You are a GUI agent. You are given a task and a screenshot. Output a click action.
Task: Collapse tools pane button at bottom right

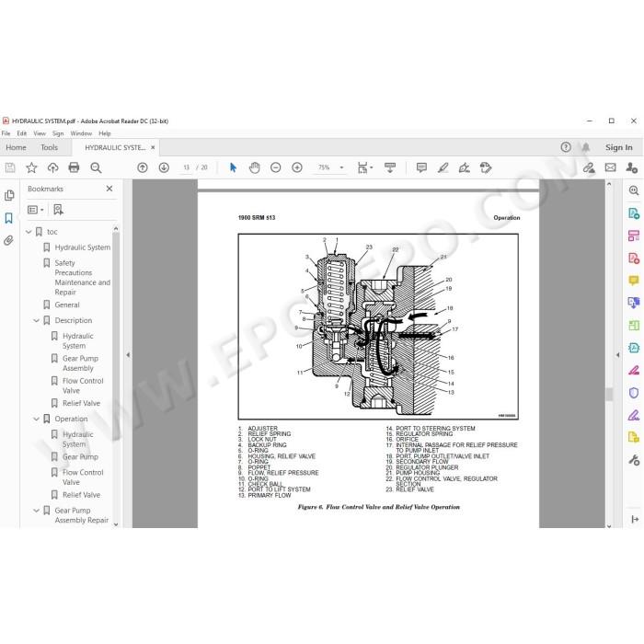tap(634, 519)
